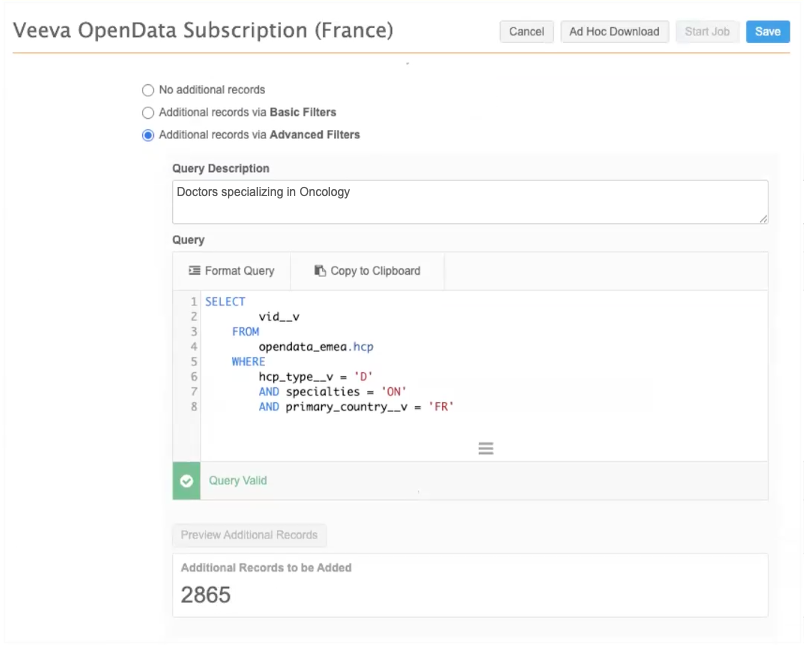The height and width of the screenshot is (645, 804).
Task: Click the WHERE keyword in the query
Action: pos(248,361)
